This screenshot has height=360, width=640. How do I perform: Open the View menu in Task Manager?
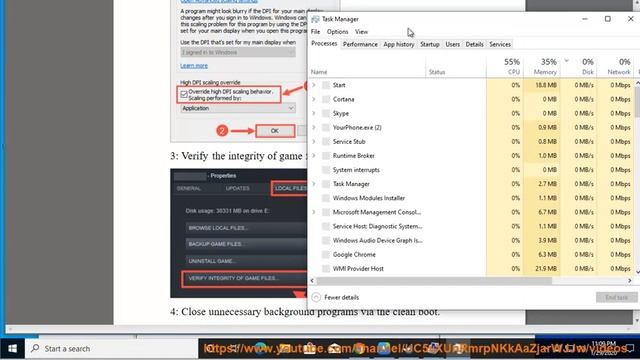pyautogui.click(x=361, y=31)
